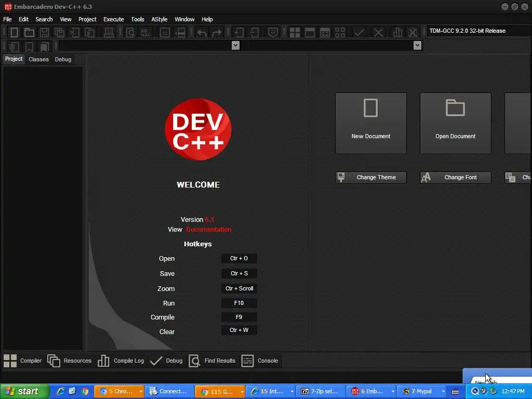Click the Rebuild All toolbar icon

click(x=340, y=33)
